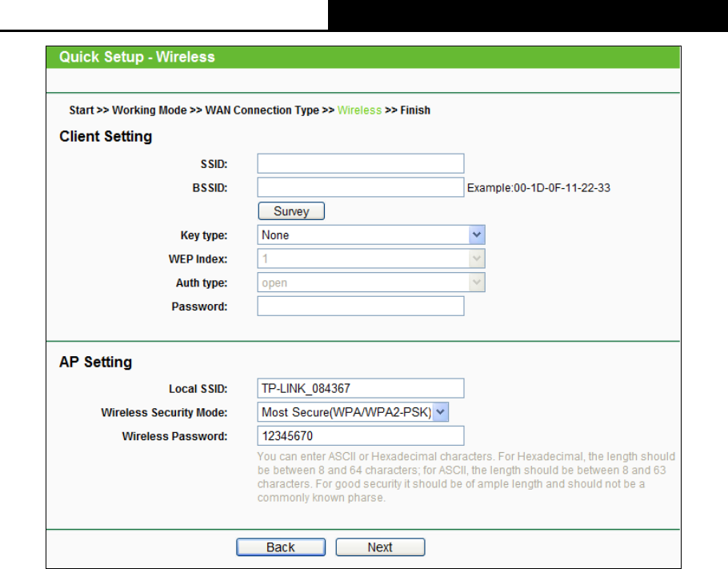Image resolution: width=728 pixels, height=569 pixels.
Task: Click the Client Setting Password field
Action: (361, 306)
